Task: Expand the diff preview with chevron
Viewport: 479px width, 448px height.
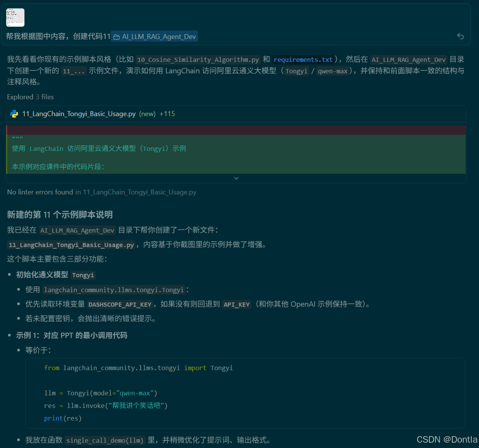Action: point(236,178)
